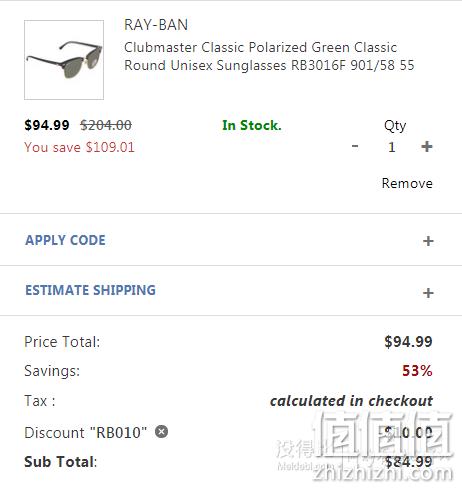Click the quantity value field

pos(391,147)
